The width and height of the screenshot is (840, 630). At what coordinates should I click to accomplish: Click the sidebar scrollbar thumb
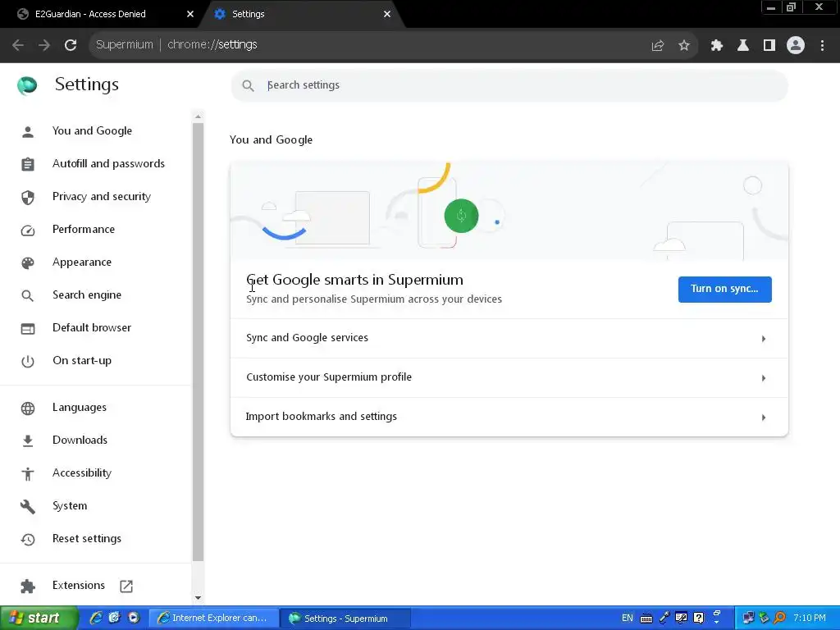[x=199, y=342]
